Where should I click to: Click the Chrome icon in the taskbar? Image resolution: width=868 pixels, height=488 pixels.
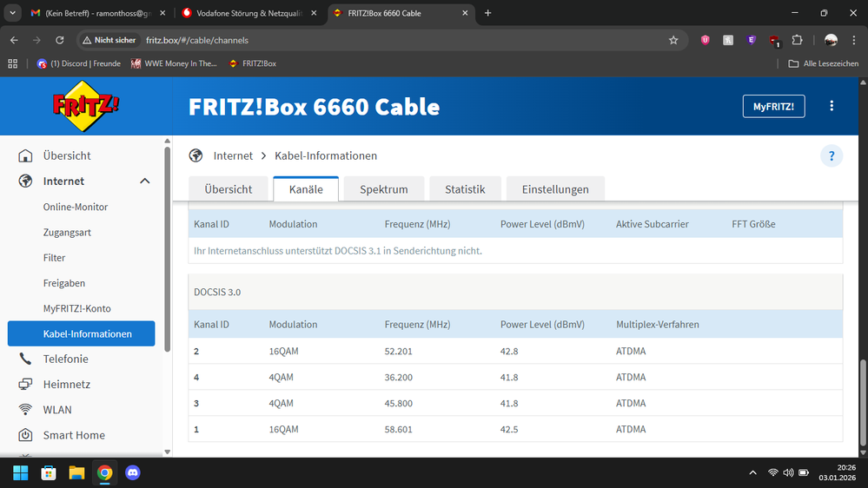[104, 472]
